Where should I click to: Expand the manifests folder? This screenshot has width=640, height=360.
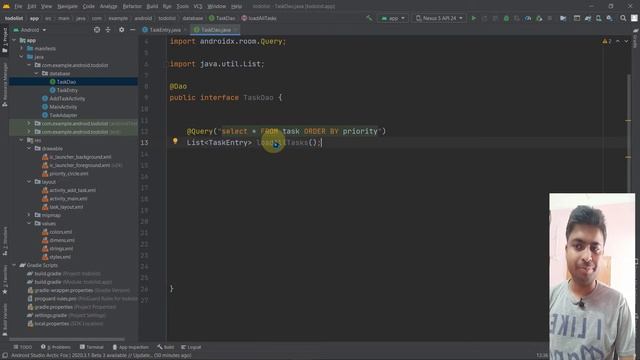point(22,49)
